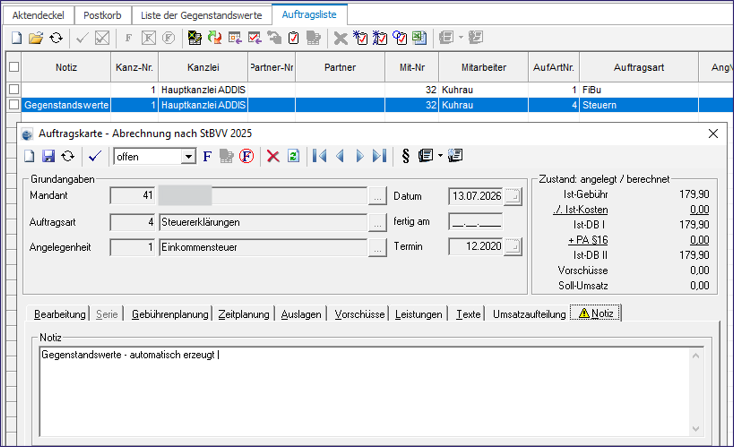Click Angelegenheit lookup ellipsis button
The width and height of the screenshot is (734, 447).
coord(377,248)
